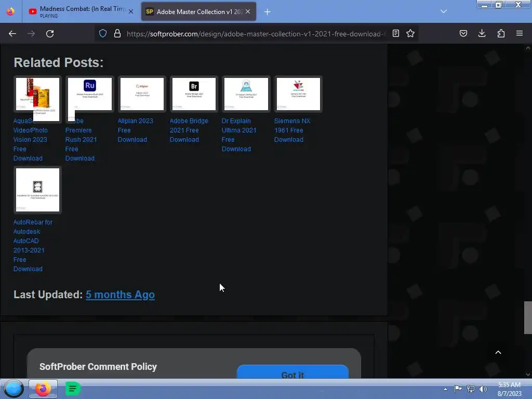Open Adobe Bridge 2021 thumbnail image
532x399 pixels.
point(194,94)
